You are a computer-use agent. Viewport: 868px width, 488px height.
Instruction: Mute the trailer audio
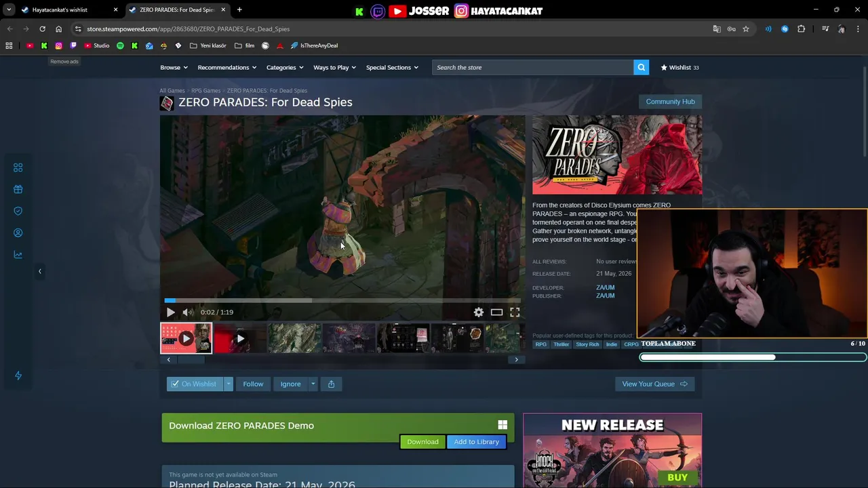(187, 312)
